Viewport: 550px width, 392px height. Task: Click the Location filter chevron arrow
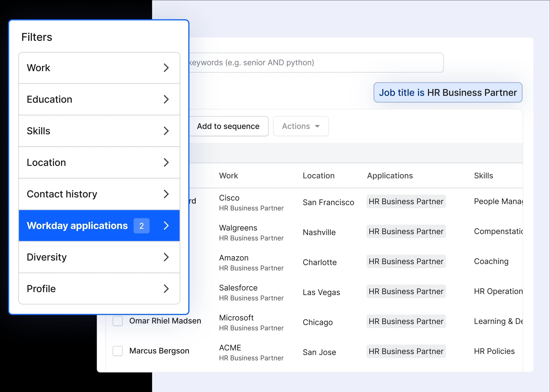coord(166,162)
